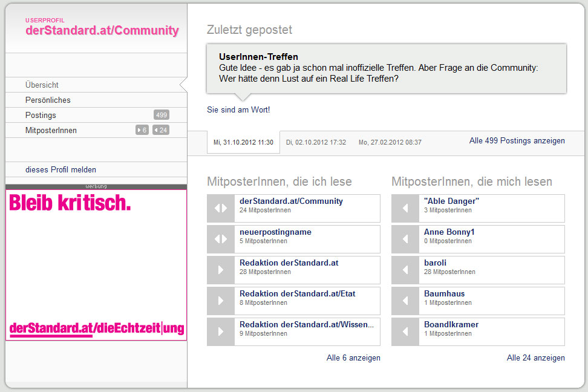
Task: Open the derStandard.at/Community profile header link
Action: (102, 30)
